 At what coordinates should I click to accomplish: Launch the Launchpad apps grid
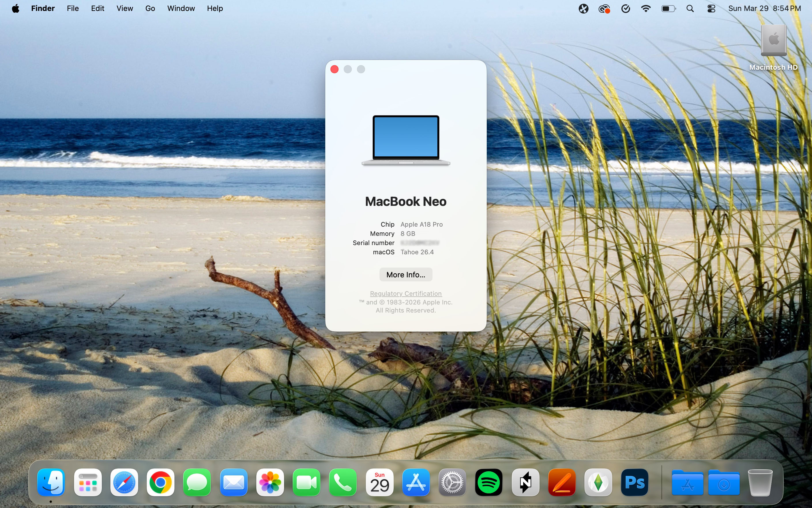88,482
